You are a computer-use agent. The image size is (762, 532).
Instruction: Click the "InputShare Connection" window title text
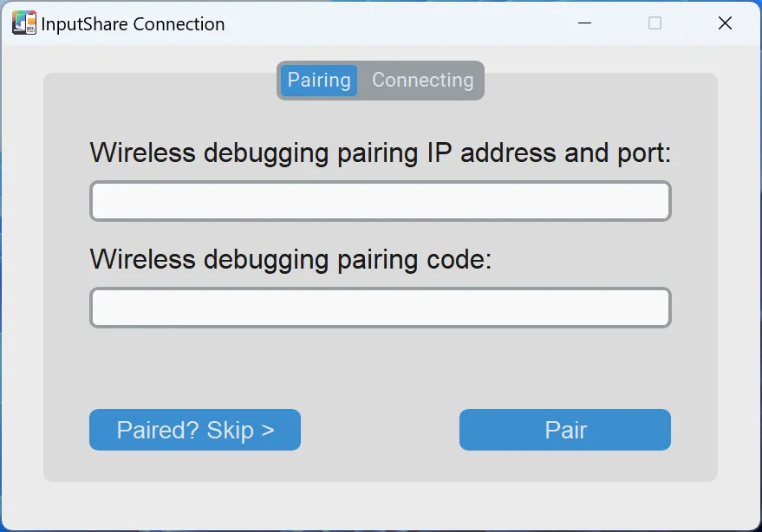[133, 24]
